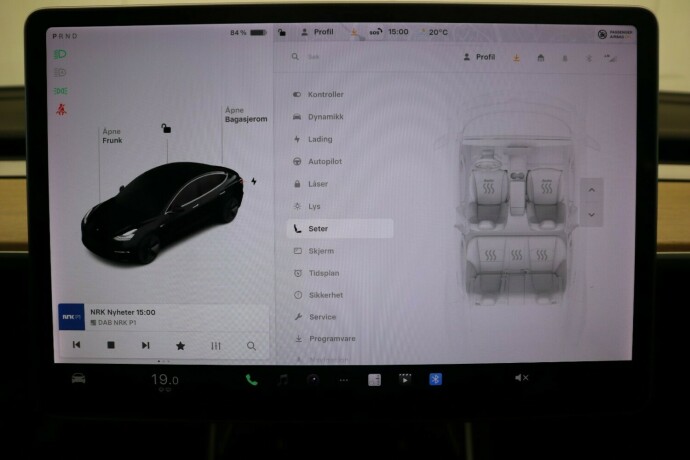Tap the down chevron beside seat diagram
Viewport: 690px width, 460px height.
point(591,215)
